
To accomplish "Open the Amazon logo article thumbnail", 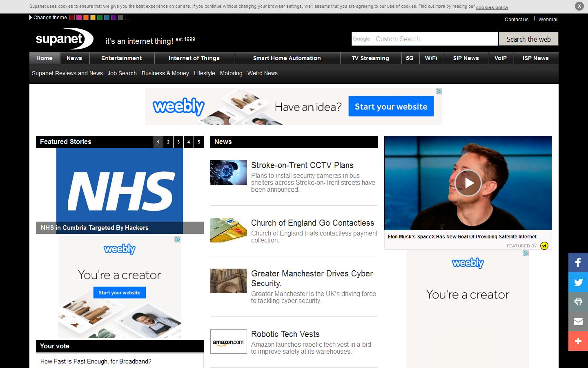I will (229, 341).
